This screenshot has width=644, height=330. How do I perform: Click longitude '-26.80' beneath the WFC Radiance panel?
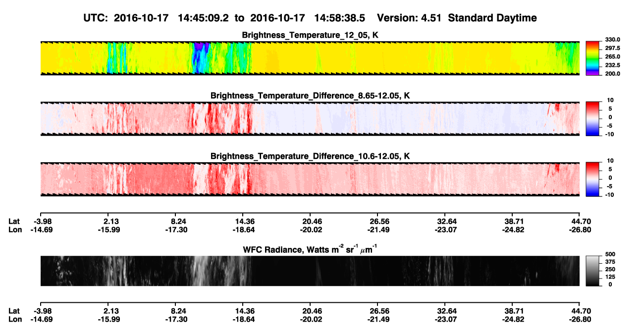coord(580,320)
